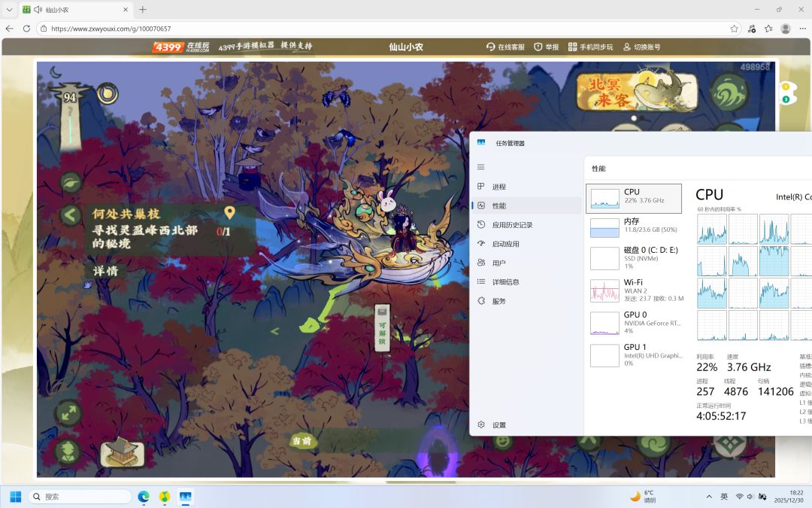
Task: Select the CPU performance item
Action: click(634, 198)
